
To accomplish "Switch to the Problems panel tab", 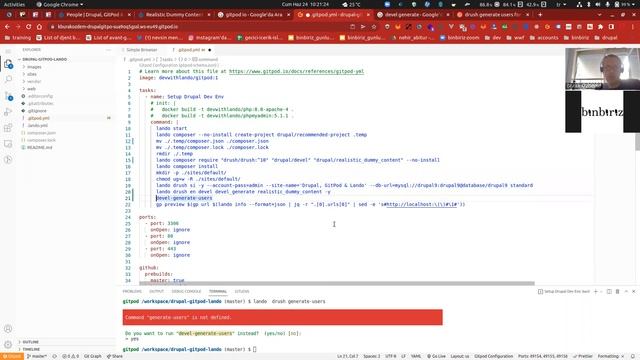I will coord(132,291).
